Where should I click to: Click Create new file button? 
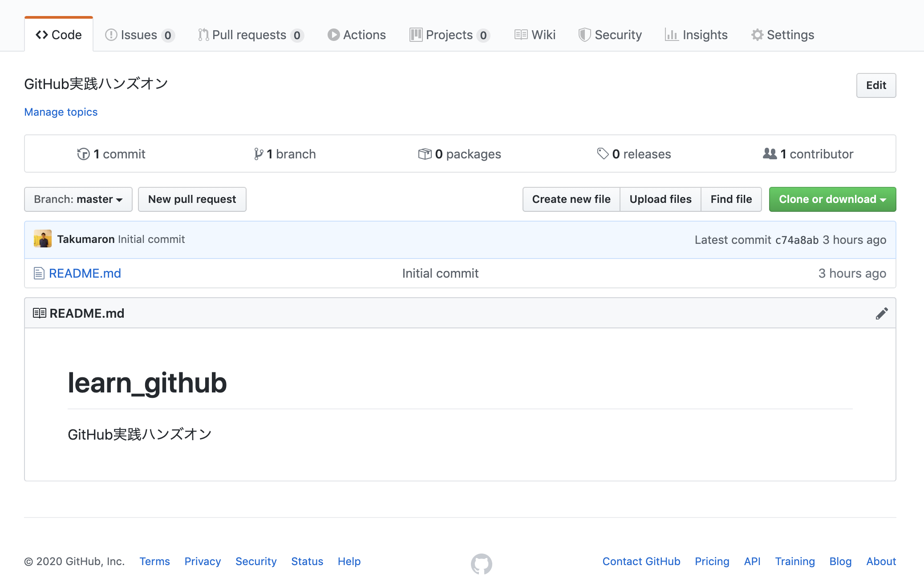(x=571, y=199)
